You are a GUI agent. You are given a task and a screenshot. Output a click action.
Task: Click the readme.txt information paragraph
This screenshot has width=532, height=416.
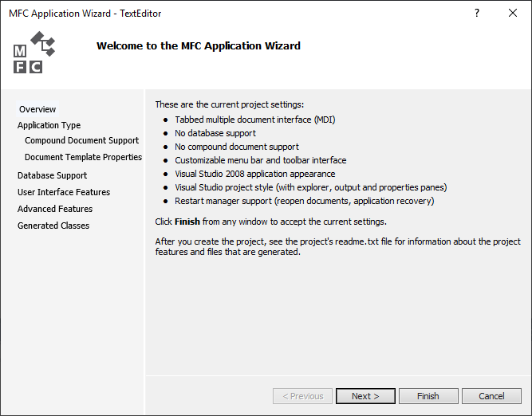point(337,247)
